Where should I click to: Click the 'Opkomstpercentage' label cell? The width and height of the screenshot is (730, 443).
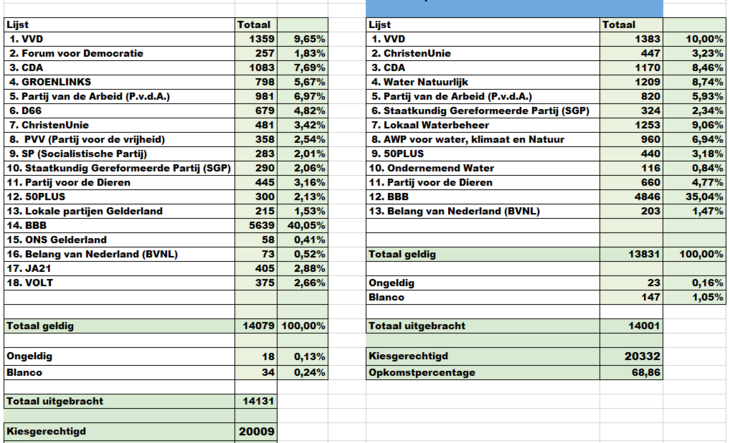pyautogui.click(x=483, y=373)
